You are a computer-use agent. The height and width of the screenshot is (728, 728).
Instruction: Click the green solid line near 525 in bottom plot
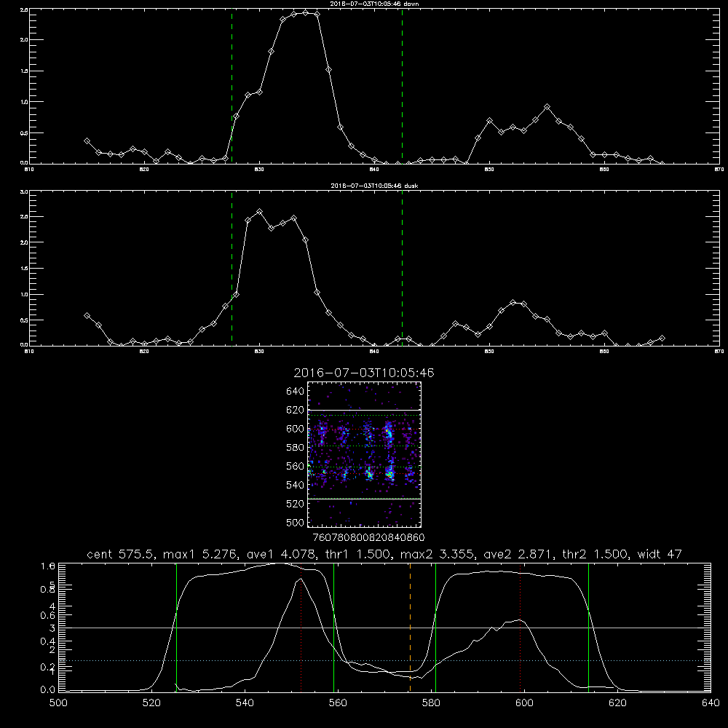[176, 628]
